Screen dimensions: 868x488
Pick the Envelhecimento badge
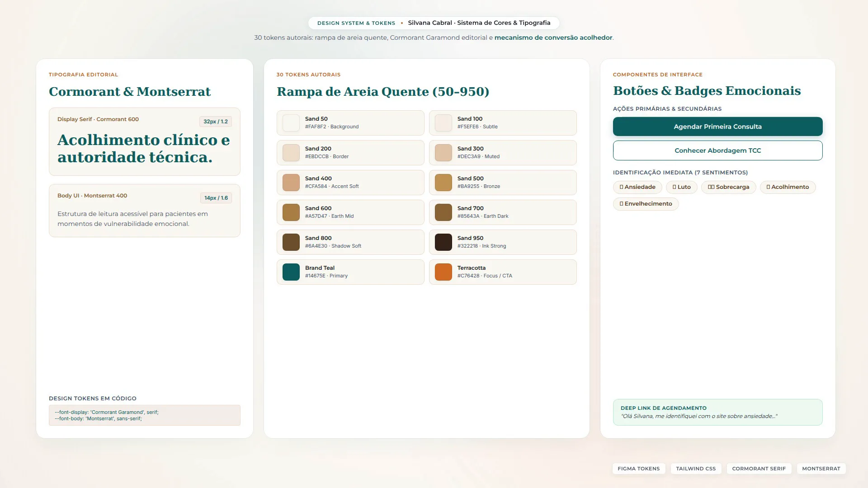tap(646, 204)
